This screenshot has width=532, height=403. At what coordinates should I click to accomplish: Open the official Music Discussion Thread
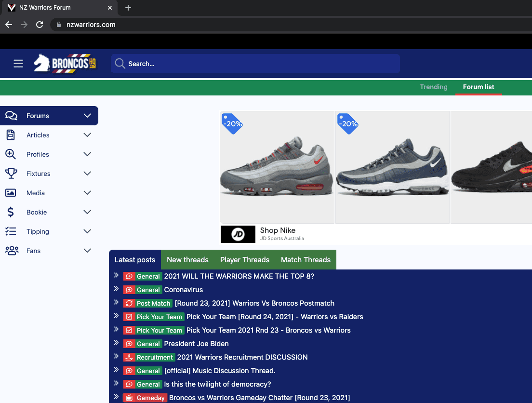(220, 371)
